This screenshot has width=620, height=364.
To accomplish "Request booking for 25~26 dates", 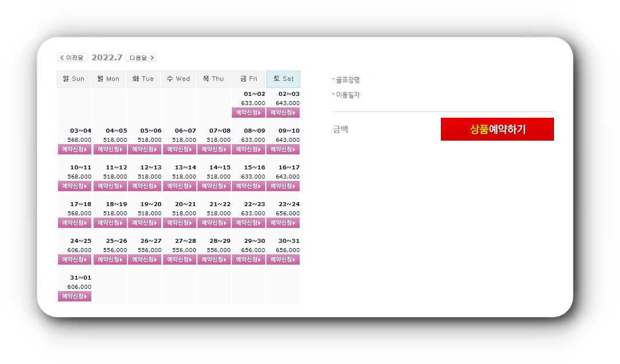I will 110,260.
